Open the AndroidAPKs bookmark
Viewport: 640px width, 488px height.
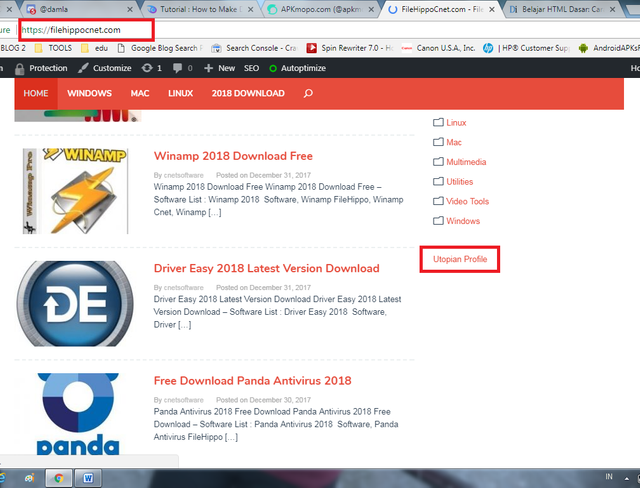(x=609, y=48)
